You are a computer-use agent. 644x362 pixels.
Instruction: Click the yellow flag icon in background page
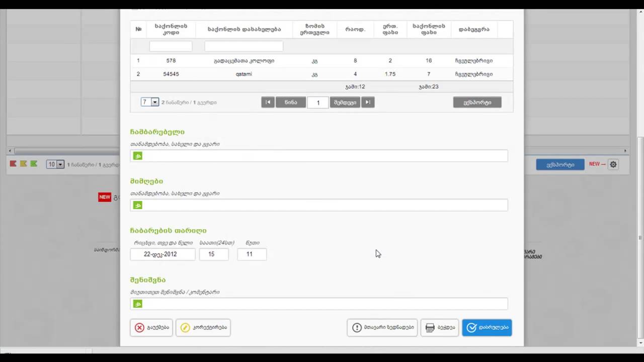[x=23, y=164]
